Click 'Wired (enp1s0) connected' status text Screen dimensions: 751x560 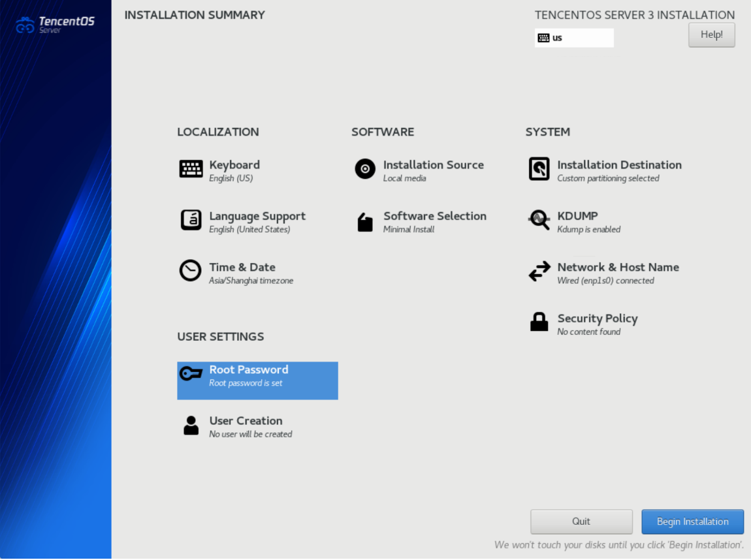(x=606, y=281)
